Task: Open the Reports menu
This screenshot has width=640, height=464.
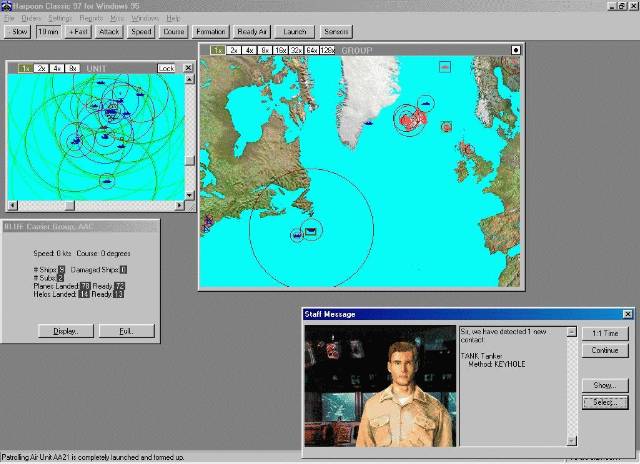Action: click(x=91, y=18)
